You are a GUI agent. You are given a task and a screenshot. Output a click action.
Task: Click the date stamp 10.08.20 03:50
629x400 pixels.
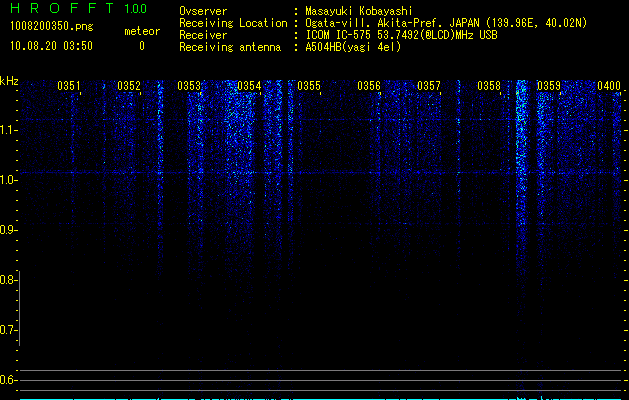(x=51, y=46)
